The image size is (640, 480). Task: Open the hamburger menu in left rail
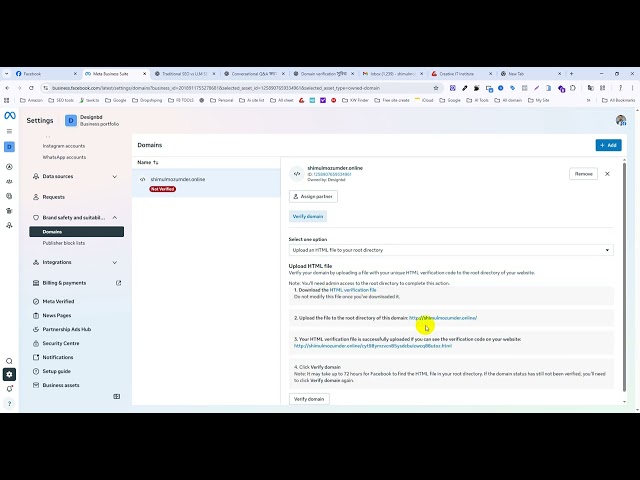click(9, 131)
